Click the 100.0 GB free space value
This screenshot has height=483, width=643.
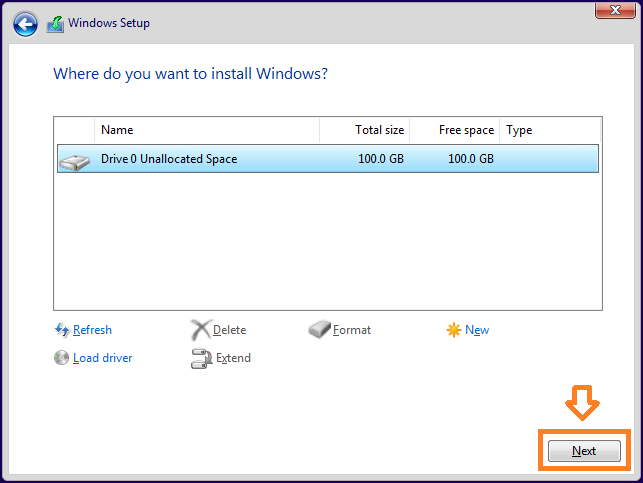click(x=471, y=159)
